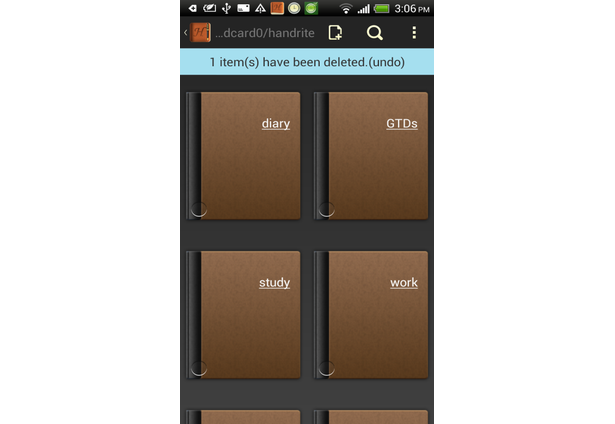This screenshot has height=424, width=615.
Task: Tap the USB connection notification icon
Action: pos(226,8)
